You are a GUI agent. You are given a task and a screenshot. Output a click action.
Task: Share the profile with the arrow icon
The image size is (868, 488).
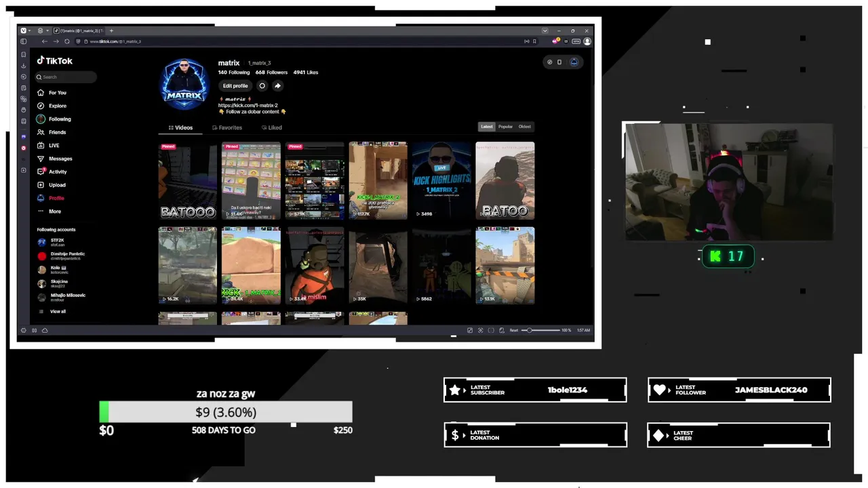[277, 86]
